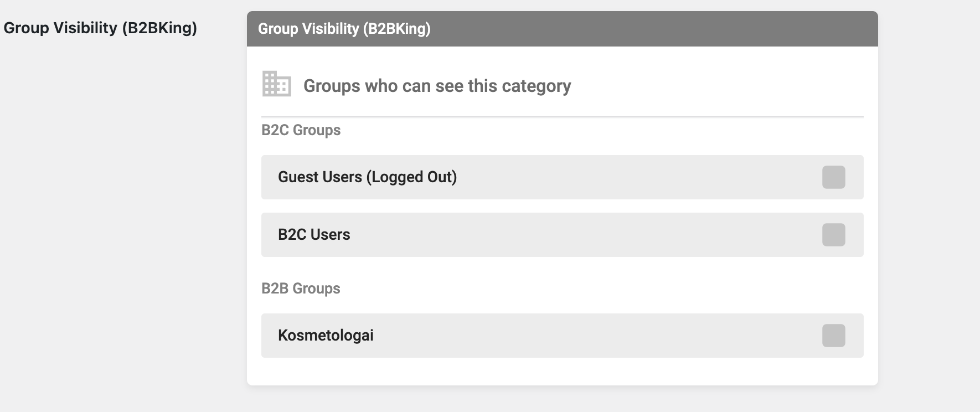Check the Kosmetologai group checkbox

tap(833, 336)
